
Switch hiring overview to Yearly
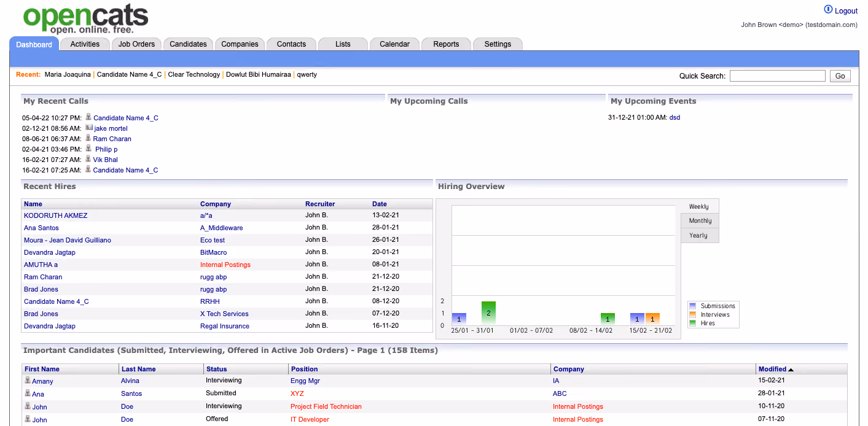[x=700, y=235]
